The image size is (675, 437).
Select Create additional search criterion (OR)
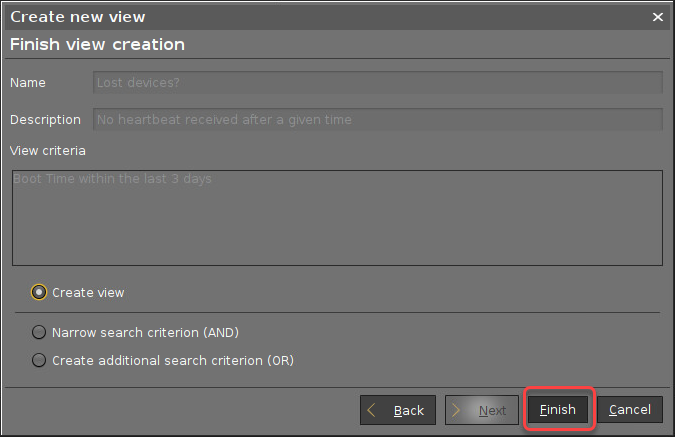click(39, 360)
